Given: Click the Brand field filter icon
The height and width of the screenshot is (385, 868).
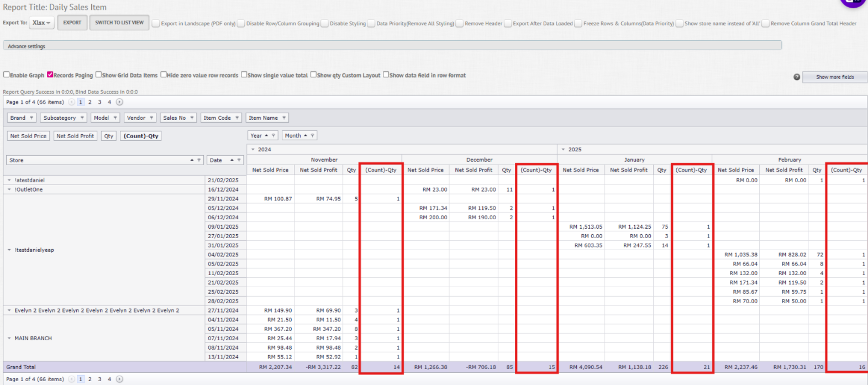Looking at the screenshot, I should pos(31,118).
